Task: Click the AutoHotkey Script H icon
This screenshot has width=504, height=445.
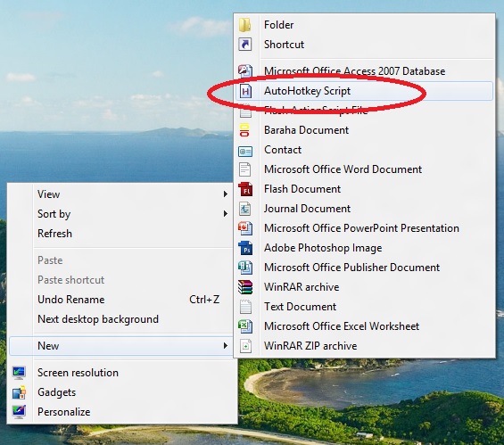Action: pos(245,91)
